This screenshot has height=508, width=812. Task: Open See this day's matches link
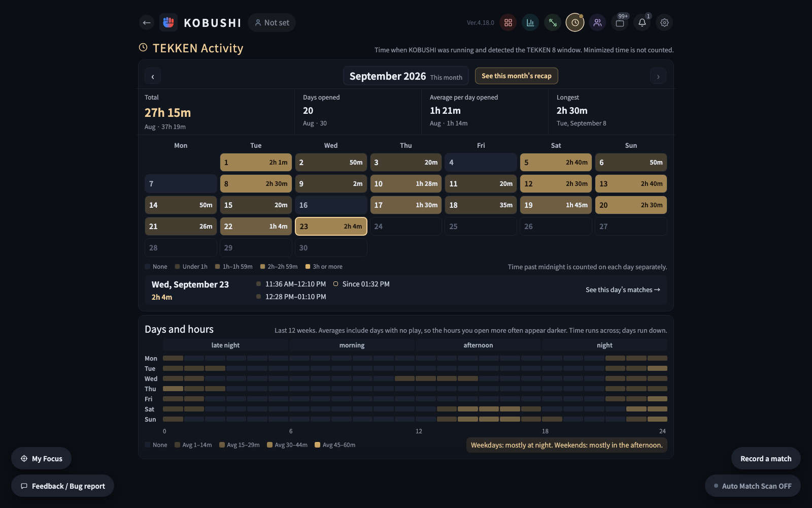623,290
